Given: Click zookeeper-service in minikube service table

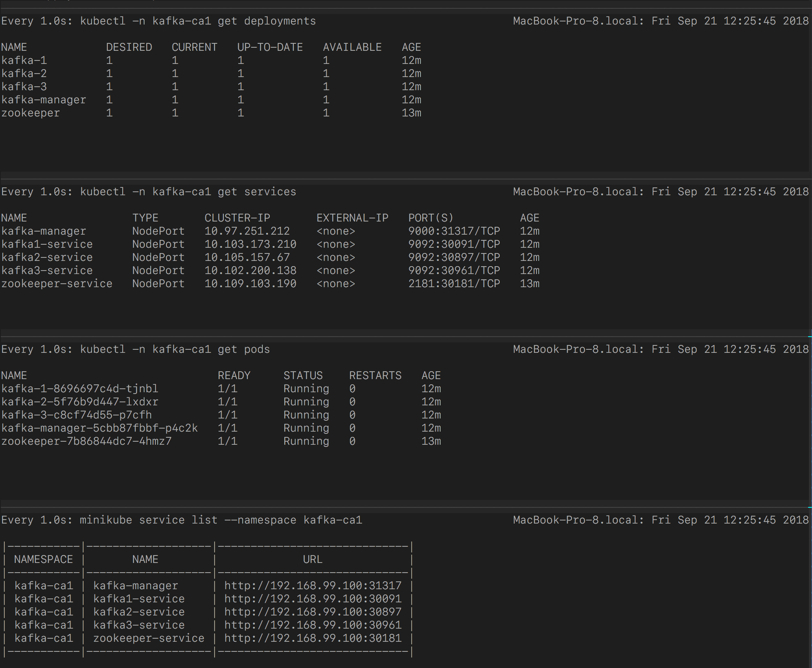Looking at the screenshot, I should point(149,638).
